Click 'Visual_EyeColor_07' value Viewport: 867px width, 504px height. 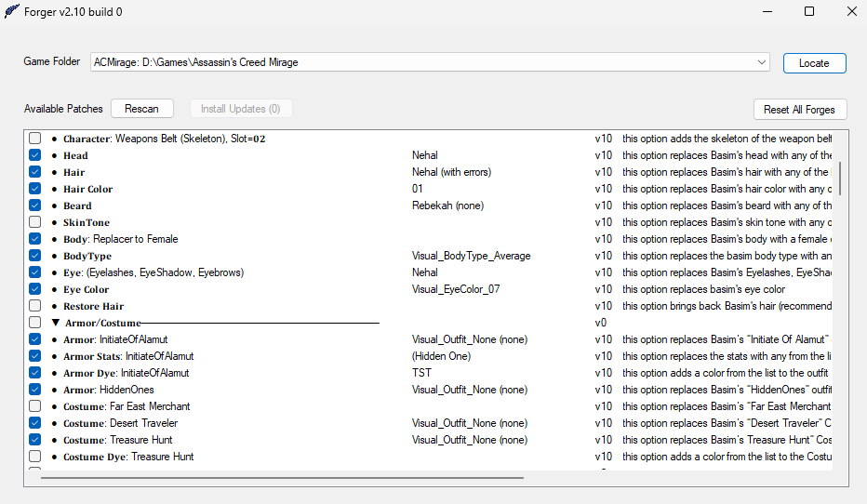pos(456,289)
